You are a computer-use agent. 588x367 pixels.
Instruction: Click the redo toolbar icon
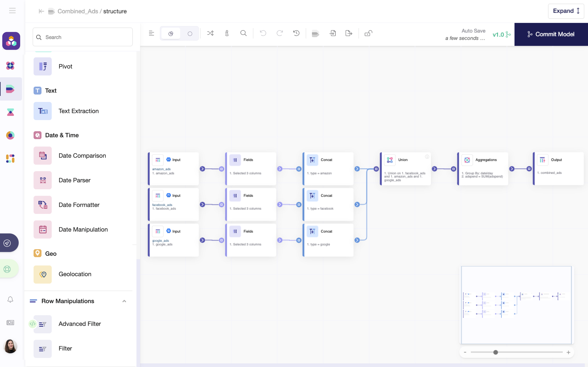(x=280, y=33)
